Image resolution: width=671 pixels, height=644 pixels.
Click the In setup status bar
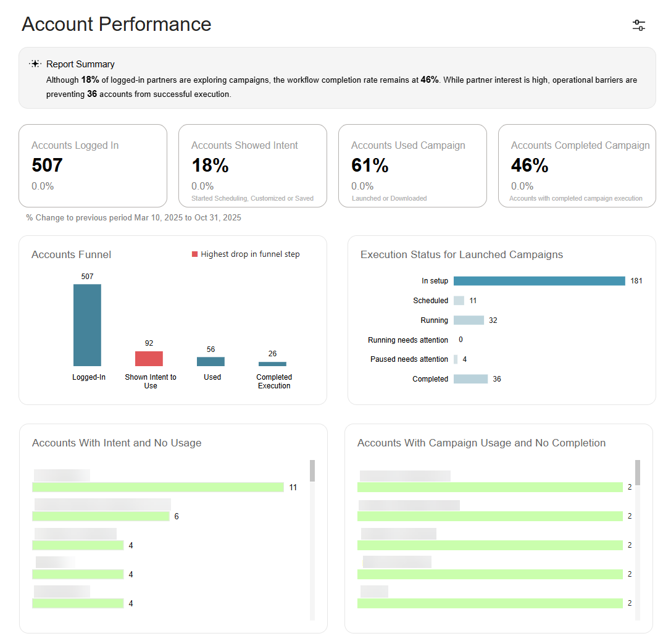pyautogui.click(x=539, y=281)
